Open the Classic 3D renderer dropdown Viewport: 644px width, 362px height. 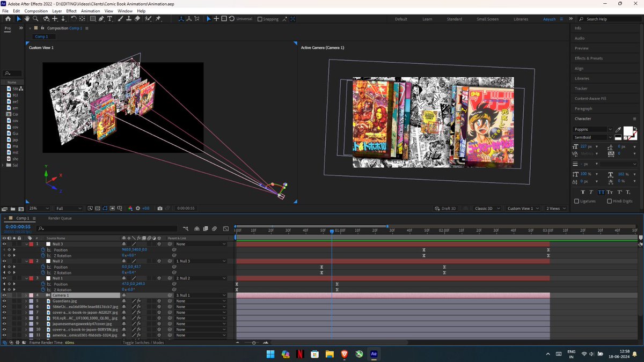pos(487,208)
